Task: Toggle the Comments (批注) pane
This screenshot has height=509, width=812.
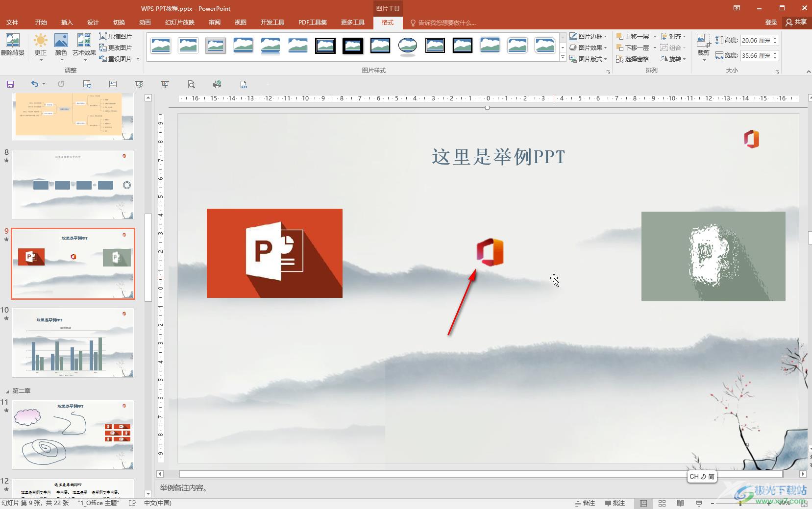Action: [615, 503]
